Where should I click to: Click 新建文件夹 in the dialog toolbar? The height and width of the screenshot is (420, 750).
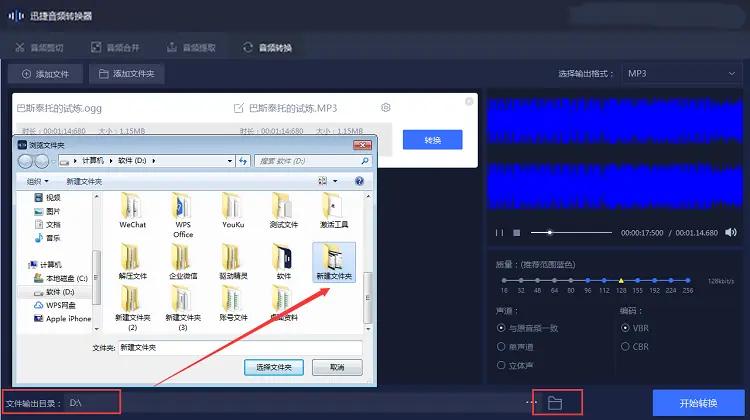coord(84,181)
